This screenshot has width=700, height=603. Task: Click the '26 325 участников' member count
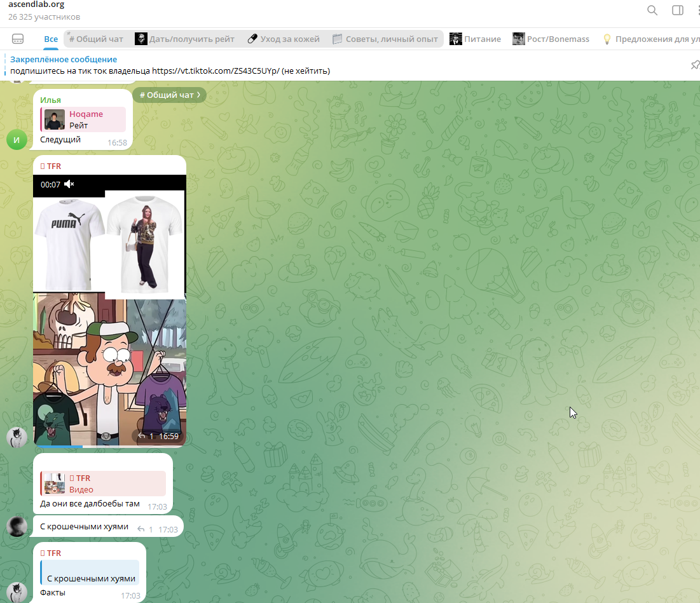[x=45, y=17]
